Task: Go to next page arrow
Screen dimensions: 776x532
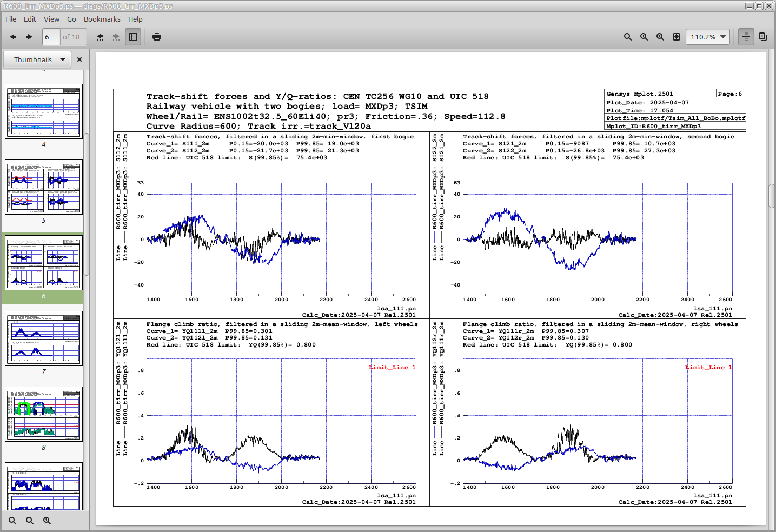Action: point(29,37)
